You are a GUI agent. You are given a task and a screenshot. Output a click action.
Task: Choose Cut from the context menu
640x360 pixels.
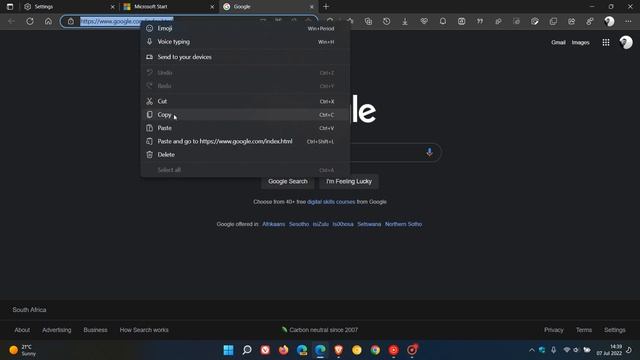pos(245,101)
